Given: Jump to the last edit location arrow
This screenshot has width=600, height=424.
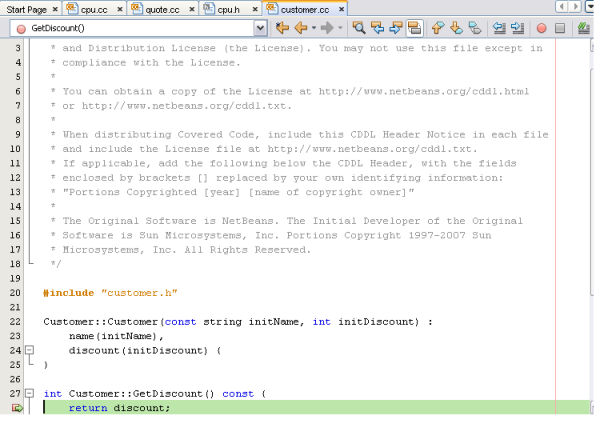Looking at the screenshot, I should 282,28.
